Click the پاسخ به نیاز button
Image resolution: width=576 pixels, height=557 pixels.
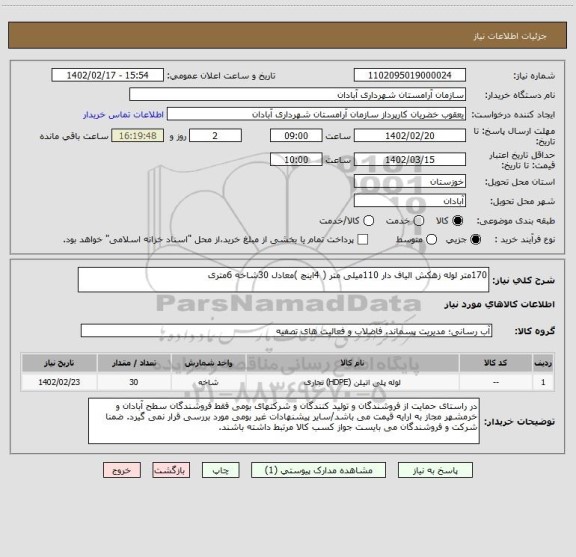[x=435, y=470]
